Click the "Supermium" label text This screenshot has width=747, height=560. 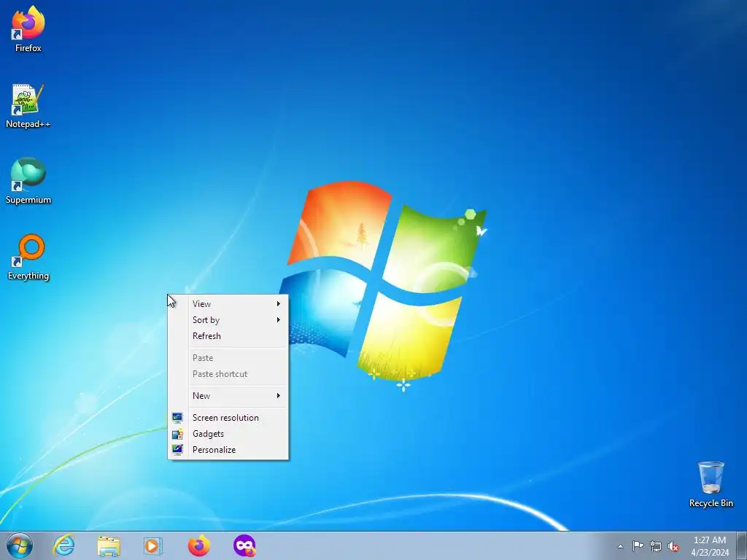[x=28, y=200]
